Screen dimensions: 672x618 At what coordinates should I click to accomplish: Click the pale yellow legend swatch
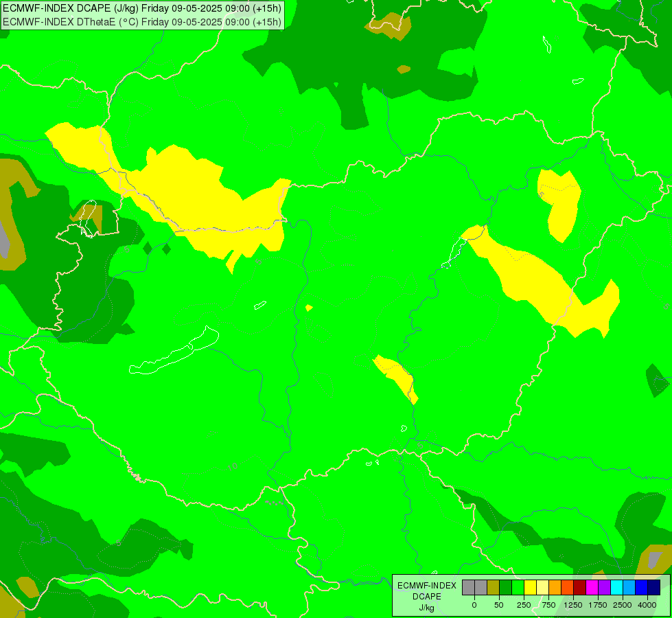[542, 588]
